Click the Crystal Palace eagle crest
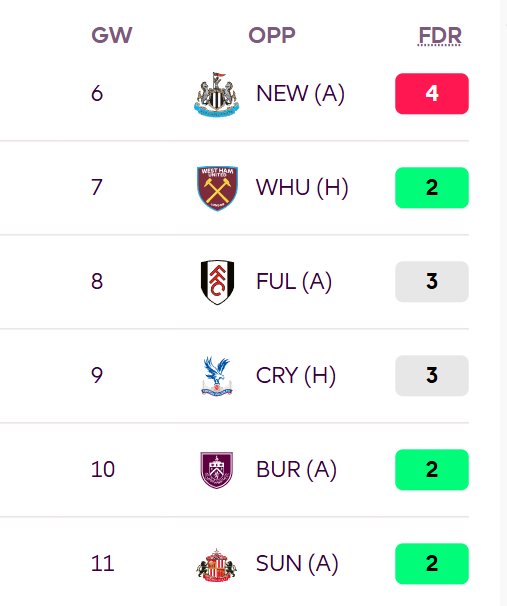The image size is (507, 606). (x=217, y=376)
